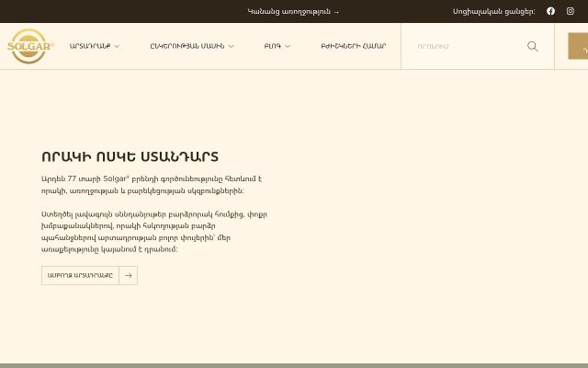Image resolution: width=588 pixels, height=368 pixels.
Task: Click the Solgar logo
Action: (x=30, y=46)
